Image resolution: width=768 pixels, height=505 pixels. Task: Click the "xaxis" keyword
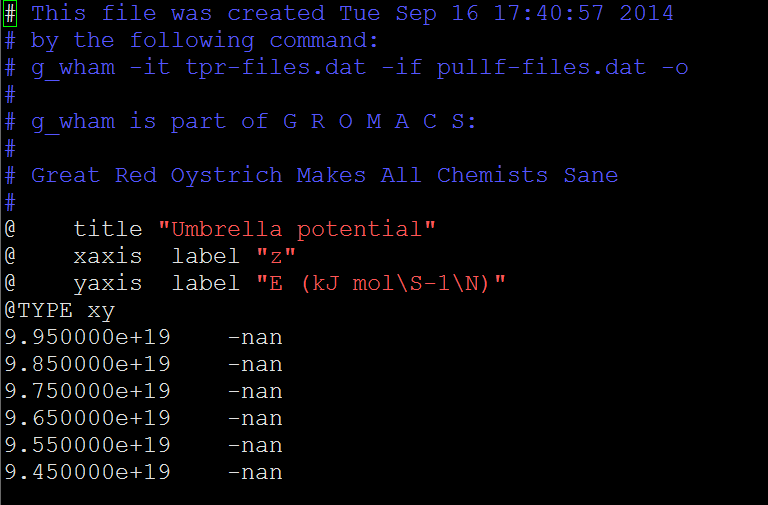click(x=108, y=257)
